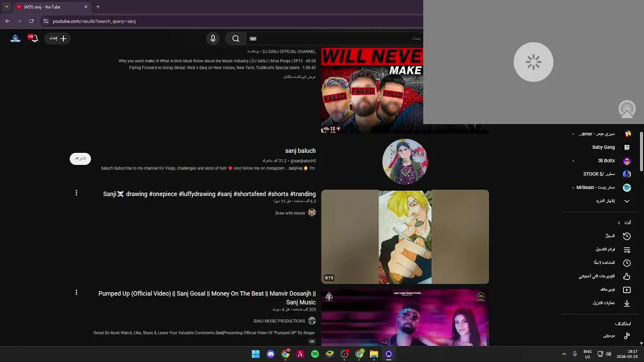Open more options for Pumped Up video
This screenshot has height=362, width=644.
click(76, 293)
